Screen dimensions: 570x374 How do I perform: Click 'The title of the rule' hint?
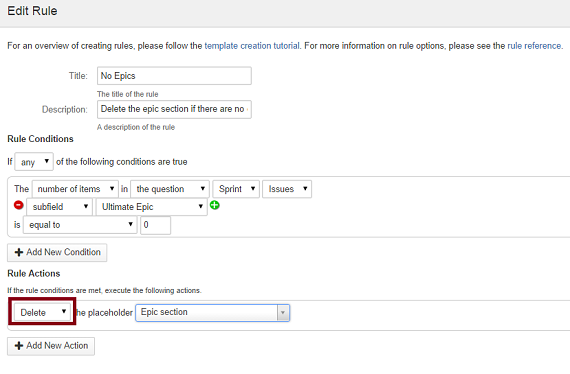pyautogui.click(x=128, y=94)
